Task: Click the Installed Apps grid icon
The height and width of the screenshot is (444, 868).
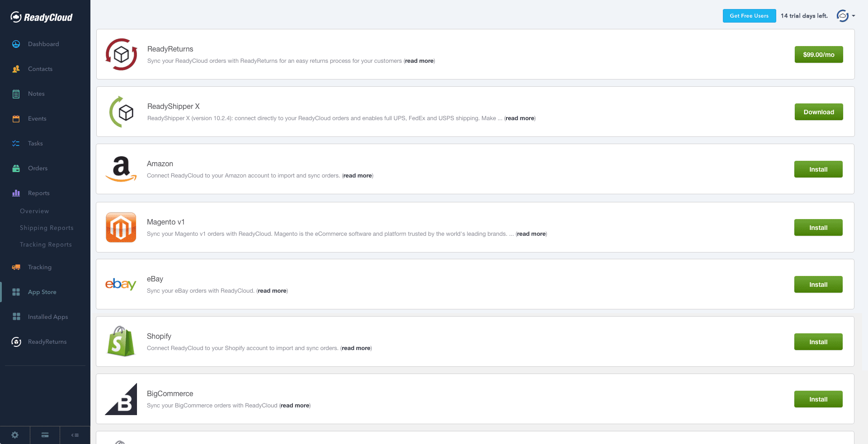Action: coord(16,317)
